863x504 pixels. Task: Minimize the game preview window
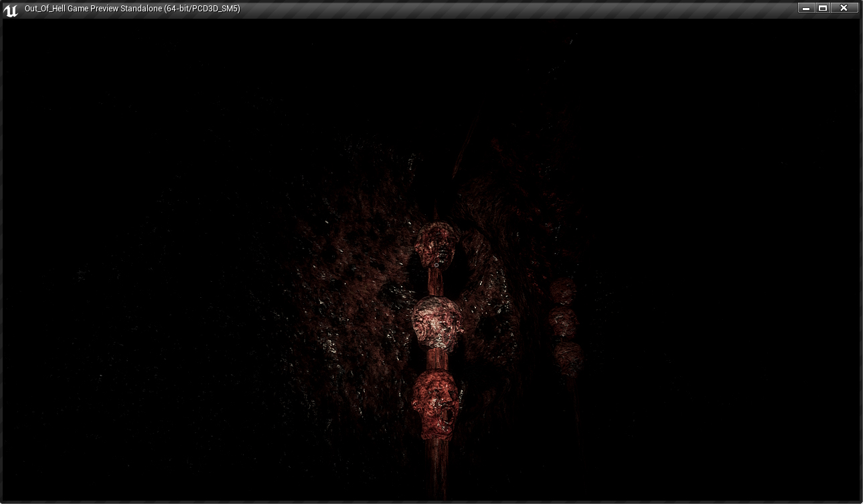coord(806,8)
